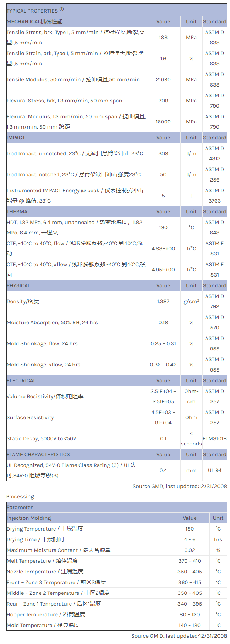Click the Mold Temperature row label
Viewport: 230px width, 644px height.
[x=43, y=625]
